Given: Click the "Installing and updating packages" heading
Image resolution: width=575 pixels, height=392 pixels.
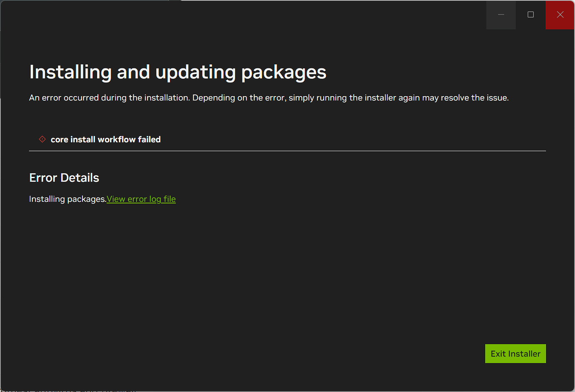Looking at the screenshot, I should coord(177,72).
